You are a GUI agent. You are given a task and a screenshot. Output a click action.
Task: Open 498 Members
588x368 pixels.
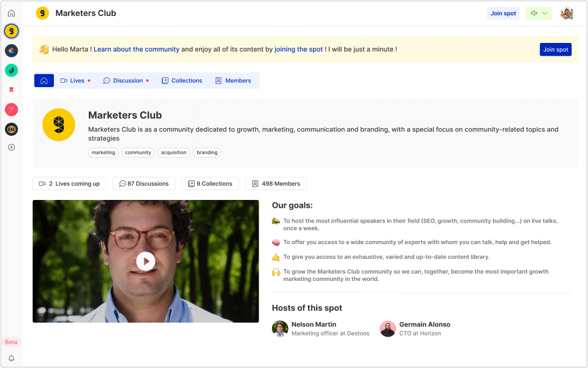[x=276, y=183]
